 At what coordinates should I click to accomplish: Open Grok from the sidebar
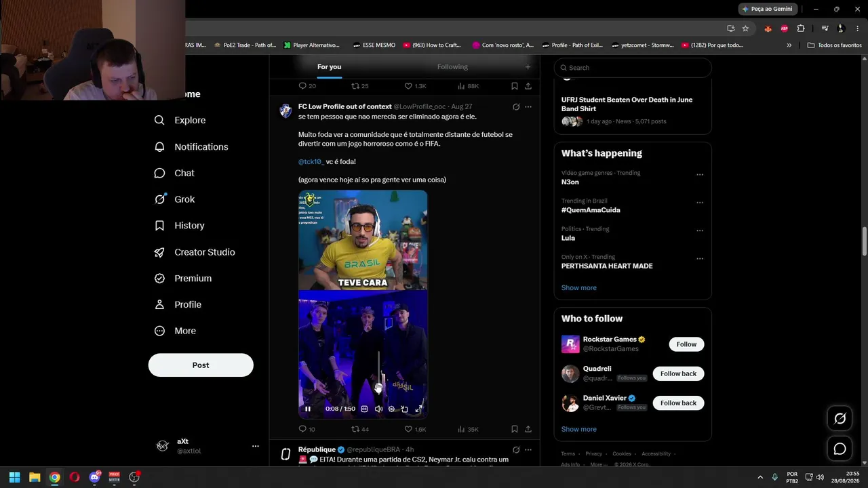point(174,199)
